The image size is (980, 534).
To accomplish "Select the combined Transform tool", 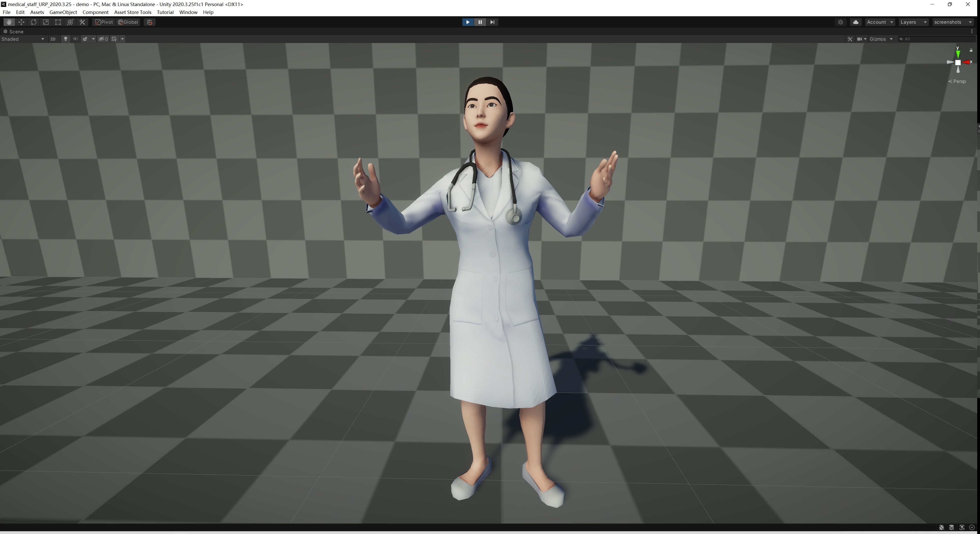I will click(70, 22).
